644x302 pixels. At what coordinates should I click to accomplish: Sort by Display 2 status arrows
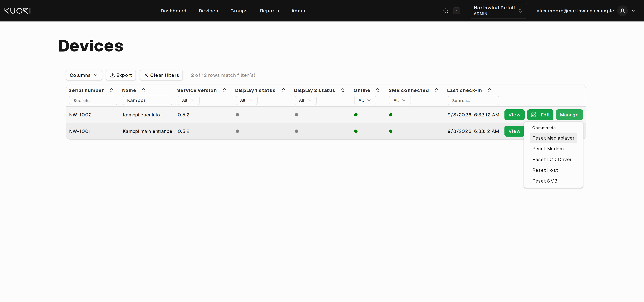pos(343,90)
